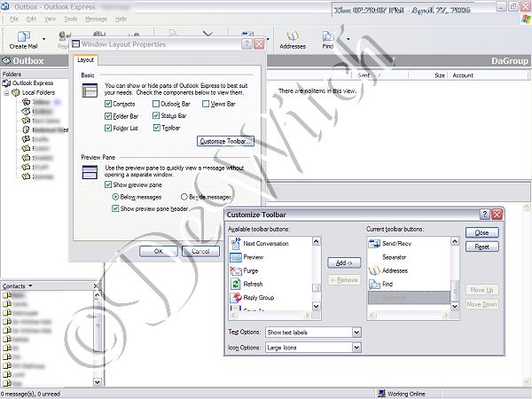Collapse the Local Folders tree node

coord(7,92)
